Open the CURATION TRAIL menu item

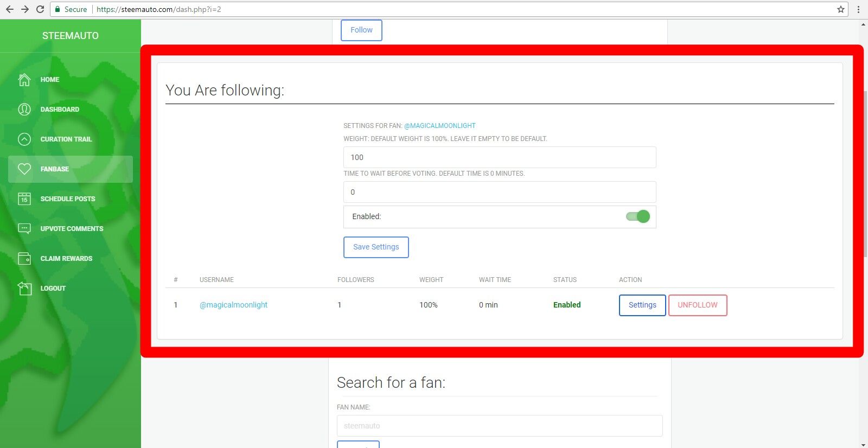point(71,139)
